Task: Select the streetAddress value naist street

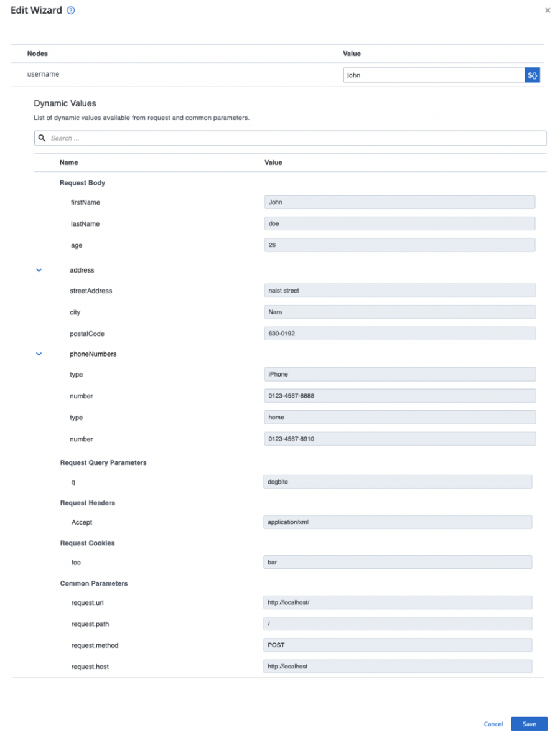Action: pos(399,290)
